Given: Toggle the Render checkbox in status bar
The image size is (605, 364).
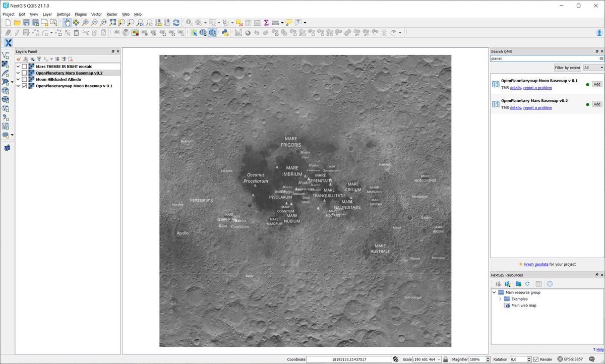Looking at the screenshot, I should pyautogui.click(x=536, y=359).
